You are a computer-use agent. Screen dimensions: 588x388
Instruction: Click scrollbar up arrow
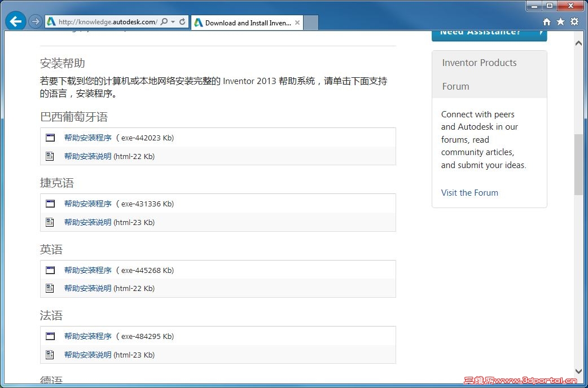pos(578,43)
